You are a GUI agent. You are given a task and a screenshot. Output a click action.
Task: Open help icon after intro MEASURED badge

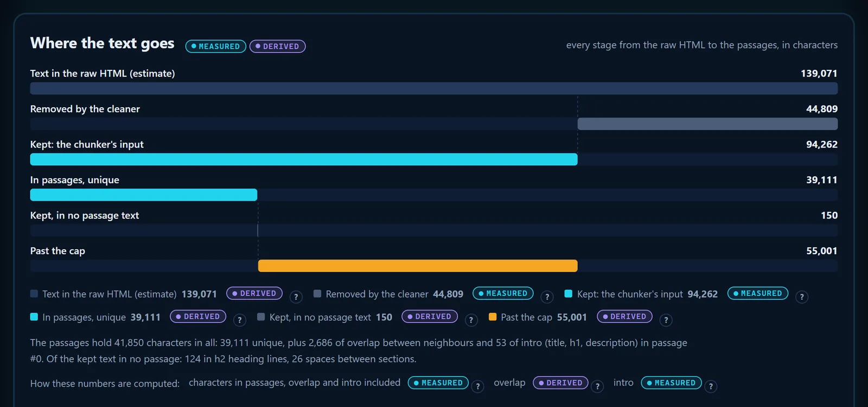click(711, 386)
